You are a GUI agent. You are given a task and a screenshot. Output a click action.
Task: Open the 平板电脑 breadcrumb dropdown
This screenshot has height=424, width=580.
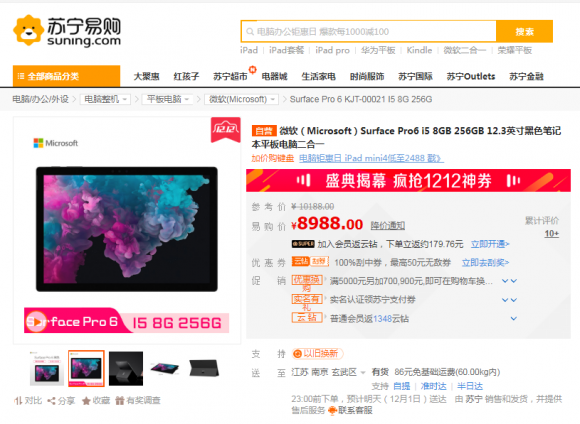[x=168, y=99]
